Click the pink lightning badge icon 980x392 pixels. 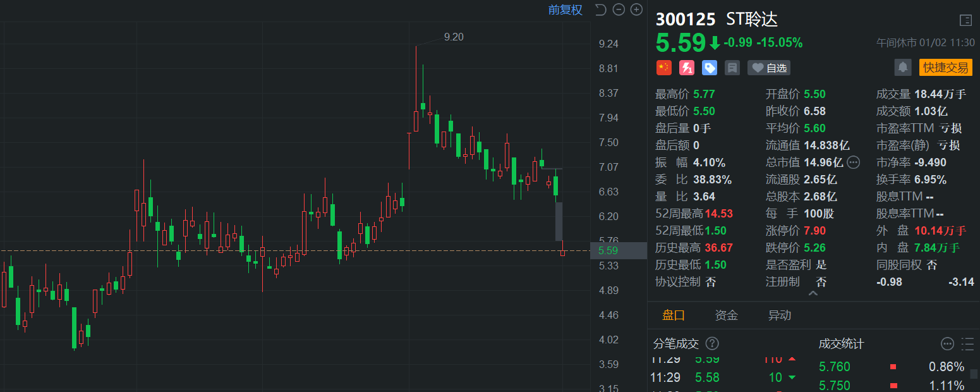click(686, 68)
